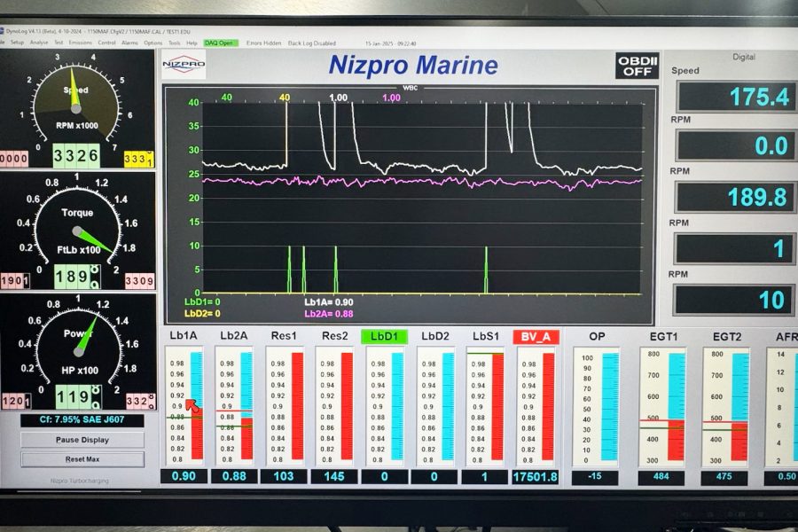798x532 pixels.
Task: Click the digital readout showing 0.0
Action: click(736, 146)
